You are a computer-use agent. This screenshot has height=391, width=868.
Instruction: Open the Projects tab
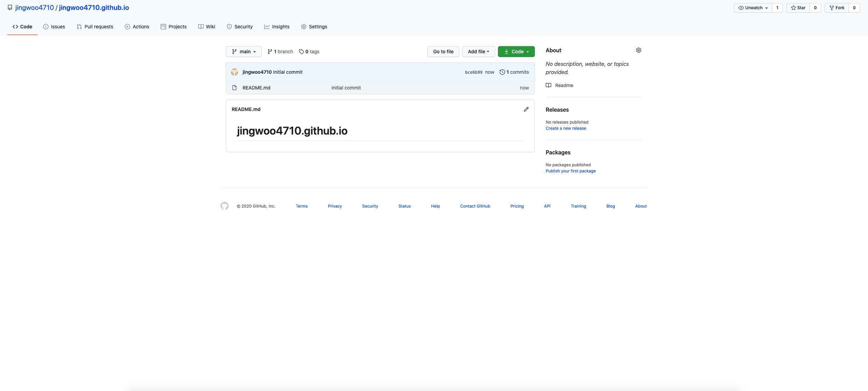(174, 27)
